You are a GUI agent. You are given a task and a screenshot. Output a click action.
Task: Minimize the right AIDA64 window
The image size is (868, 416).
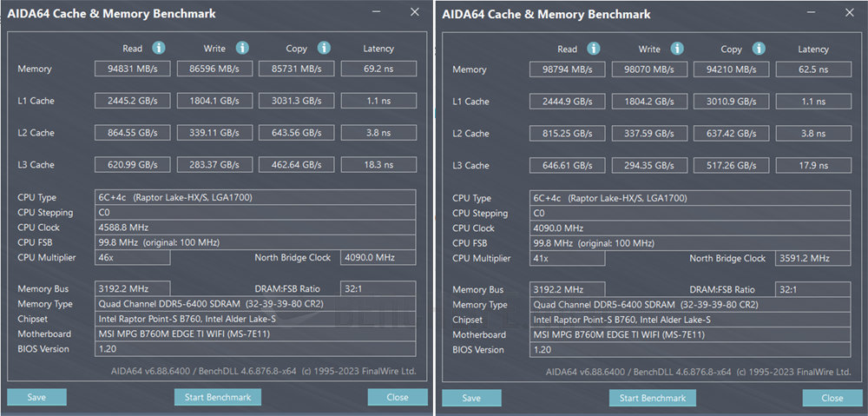click(812, 13)
